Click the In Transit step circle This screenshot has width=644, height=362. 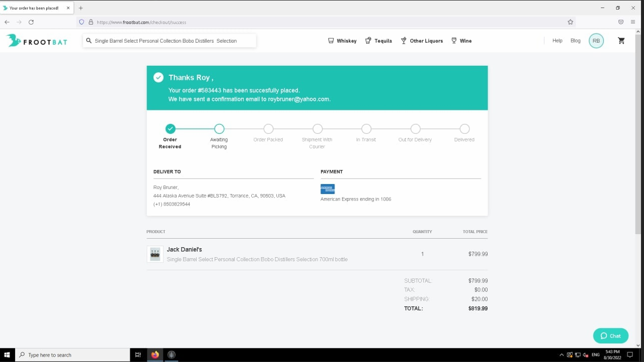(367, 129)
